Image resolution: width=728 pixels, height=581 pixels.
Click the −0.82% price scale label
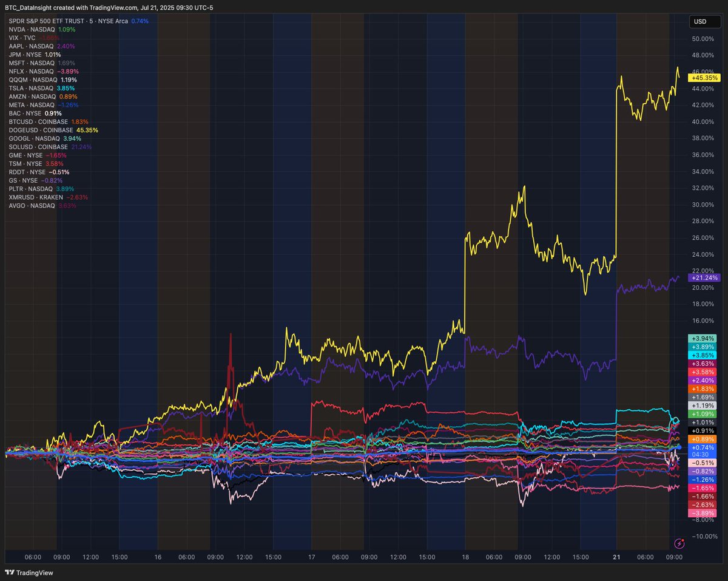pos(702,471)
